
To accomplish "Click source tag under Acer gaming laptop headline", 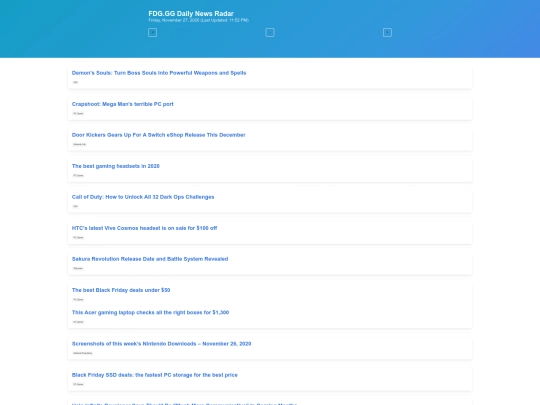I will (78, 322).
